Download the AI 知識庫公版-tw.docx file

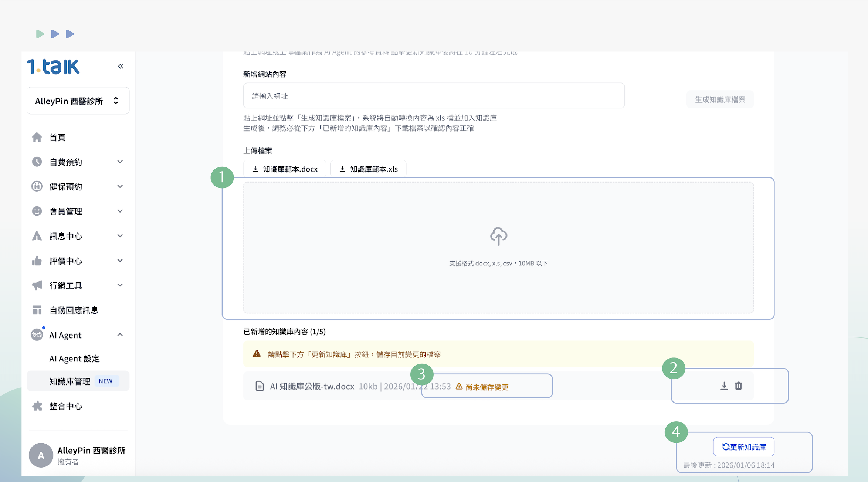[x=724, y=386]
